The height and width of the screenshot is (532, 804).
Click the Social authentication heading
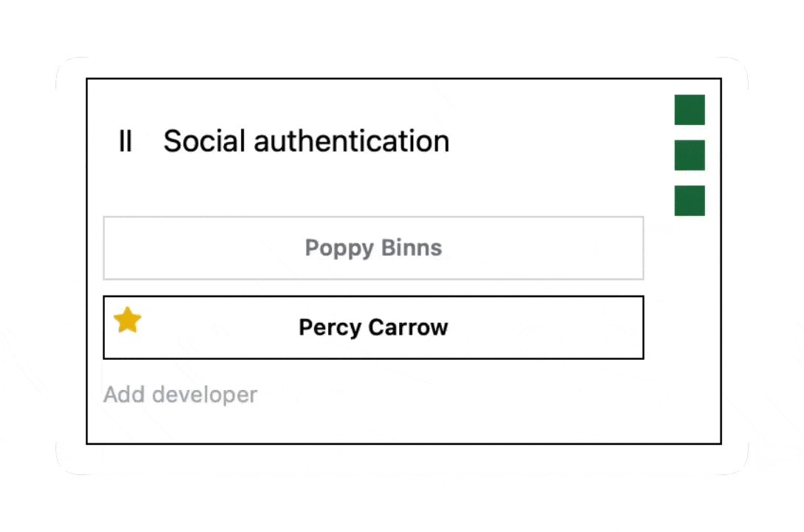point(306,141)
